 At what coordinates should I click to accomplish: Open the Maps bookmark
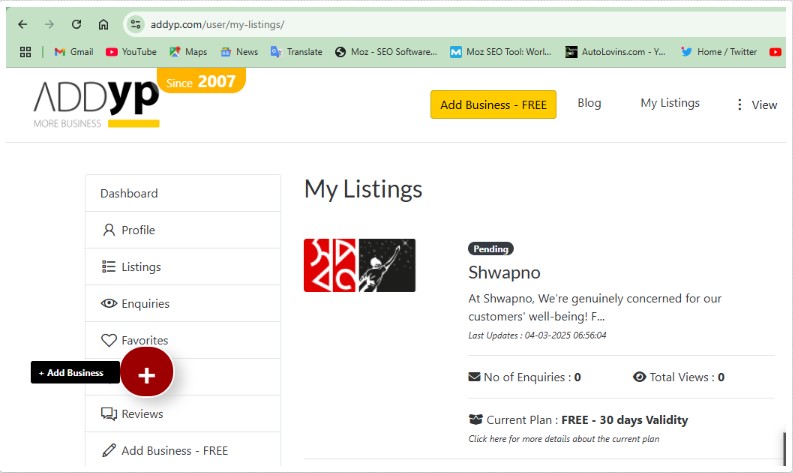coord(188,52)
